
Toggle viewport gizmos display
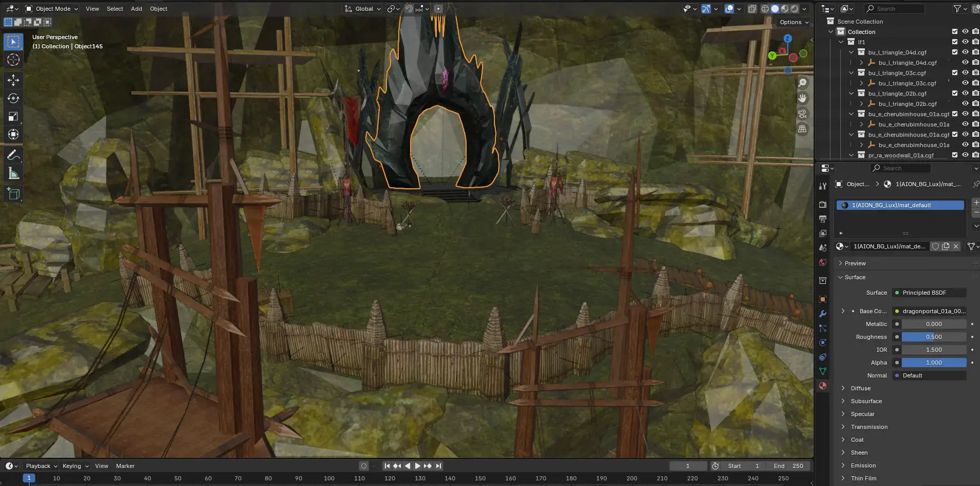(706, 9)
